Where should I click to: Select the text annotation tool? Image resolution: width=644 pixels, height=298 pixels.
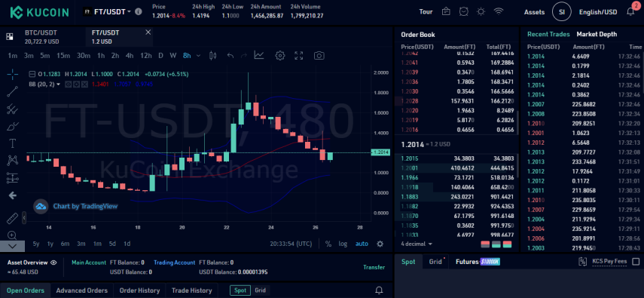13,143
